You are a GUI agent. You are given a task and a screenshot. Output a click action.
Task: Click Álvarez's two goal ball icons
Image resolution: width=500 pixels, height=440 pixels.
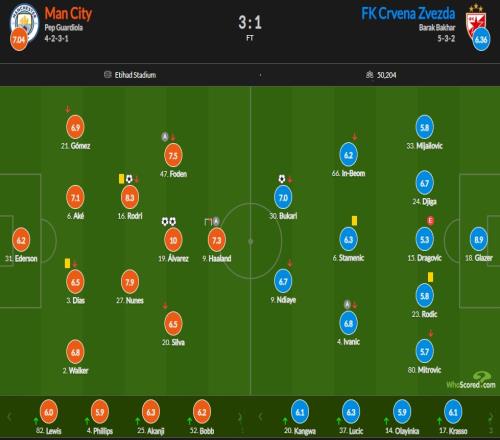[x=169, y=221]
